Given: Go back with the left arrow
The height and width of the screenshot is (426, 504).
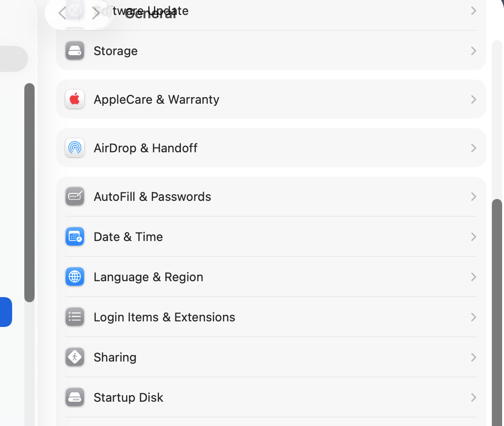Looking at the screenshot, I should [x=62, y=13].
